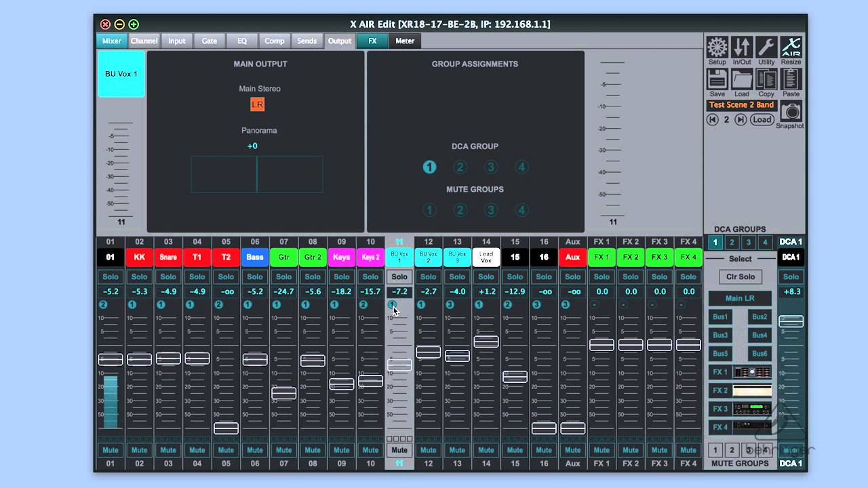Assign channel to DCA group 3
The height and width of the screenshot is (488, 868).
pyautogui.click(x=491, y=167)
